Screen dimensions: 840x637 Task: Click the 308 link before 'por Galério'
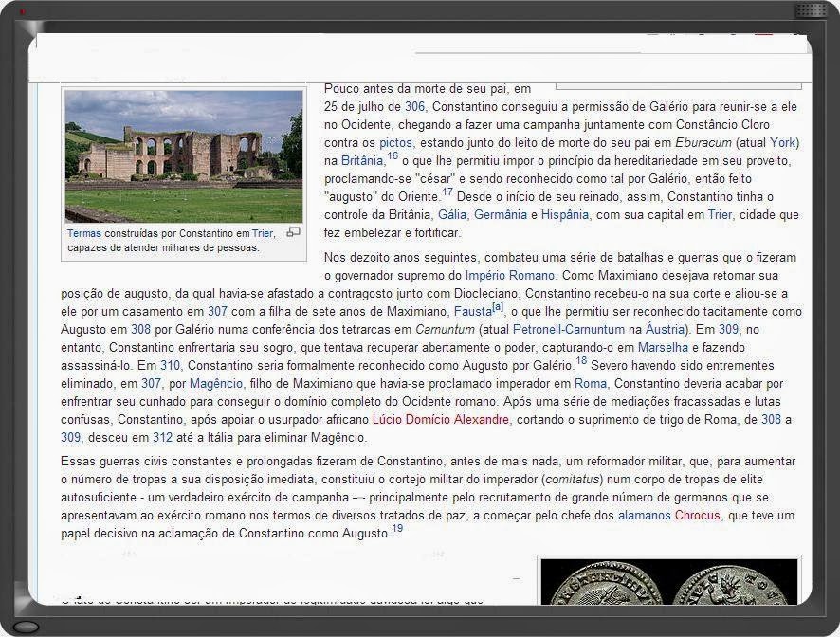coord(141,330)
